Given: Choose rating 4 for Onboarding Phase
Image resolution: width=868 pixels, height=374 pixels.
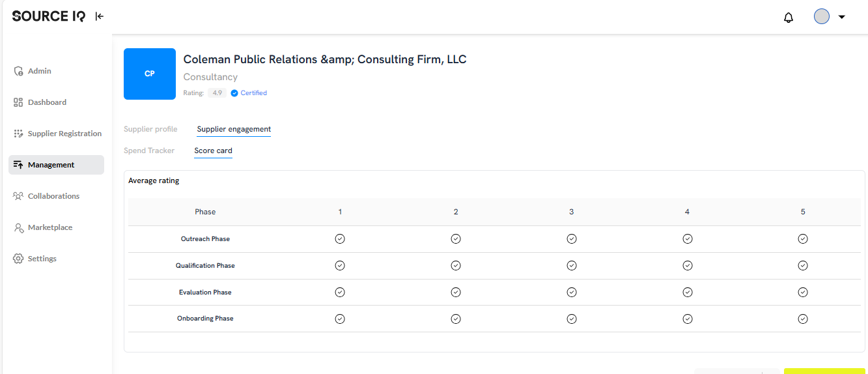Looking at the screenshot, I should point(688,319).
